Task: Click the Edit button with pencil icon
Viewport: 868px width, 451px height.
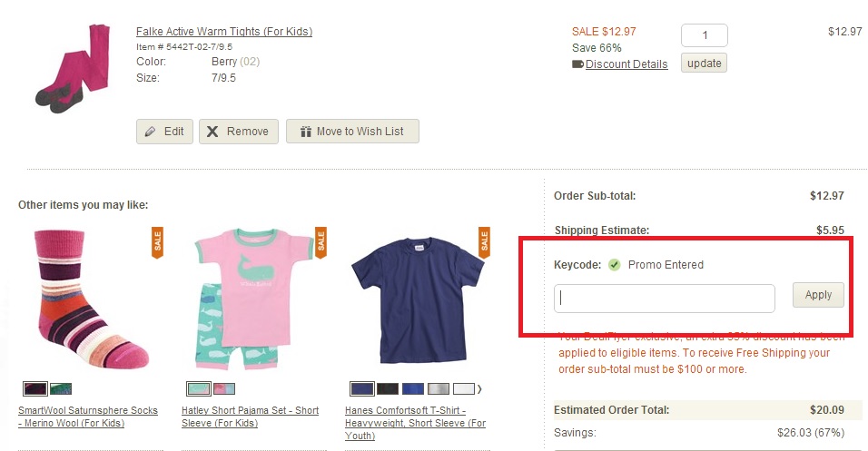Action: tap(164, 132)
